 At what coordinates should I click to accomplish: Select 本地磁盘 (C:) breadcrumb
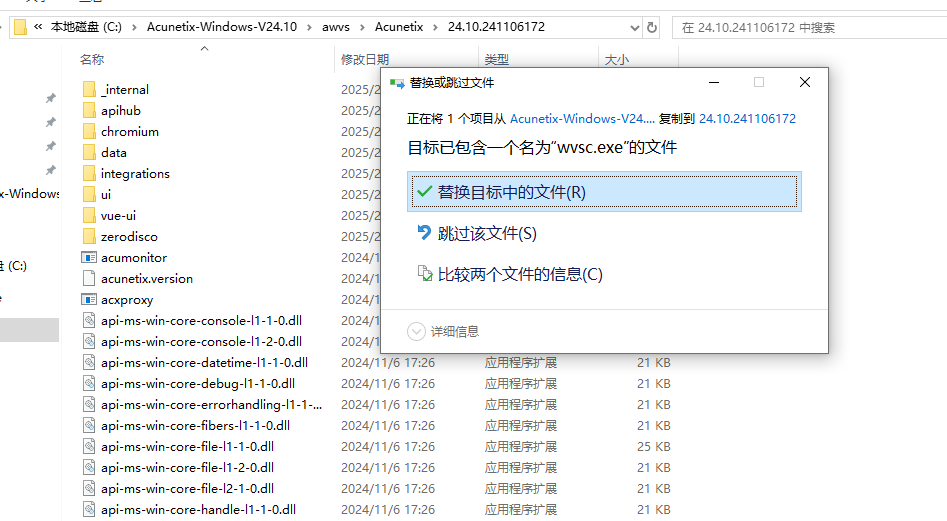click(86, 27)
